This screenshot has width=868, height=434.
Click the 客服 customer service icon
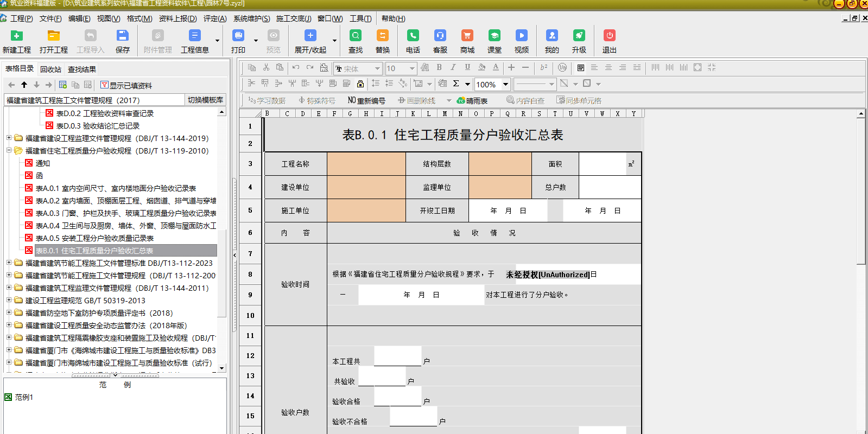coord(440,36)
